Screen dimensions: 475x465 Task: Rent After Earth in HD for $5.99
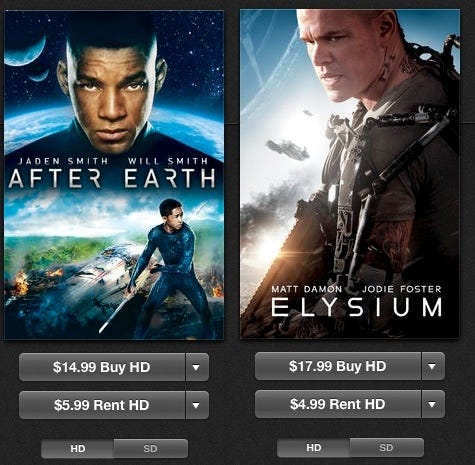pyautogui.click(x=102, y=405)
